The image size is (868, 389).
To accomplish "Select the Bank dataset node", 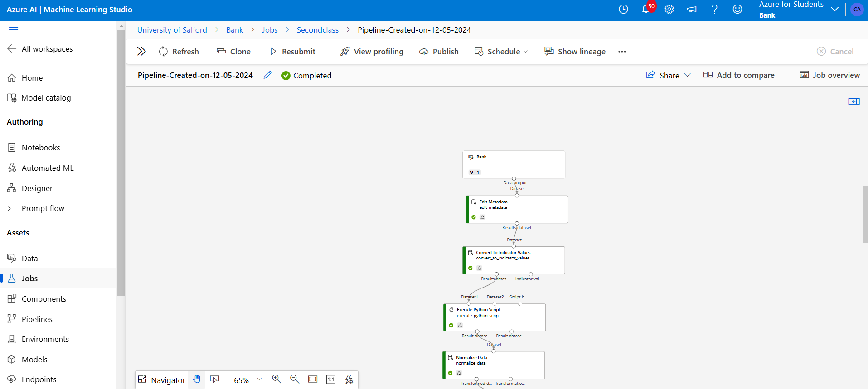I will pos(514,164).
